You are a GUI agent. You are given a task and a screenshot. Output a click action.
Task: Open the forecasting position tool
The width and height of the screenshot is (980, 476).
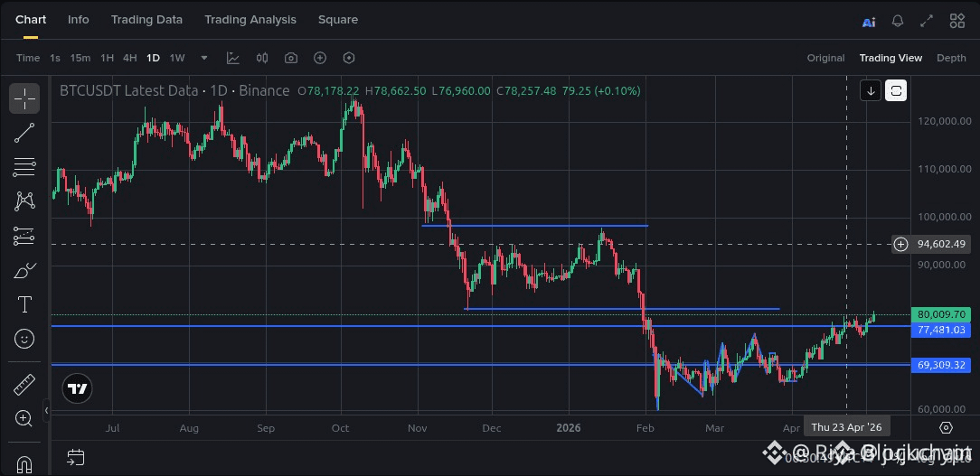[24, 236]
